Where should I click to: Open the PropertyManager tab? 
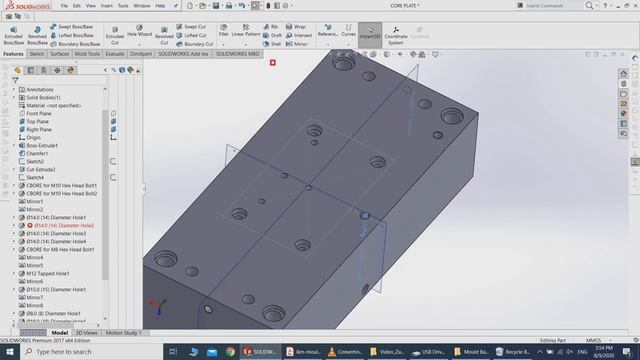click(31, 70)
